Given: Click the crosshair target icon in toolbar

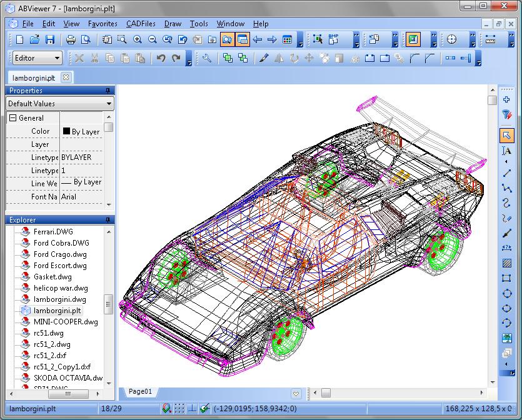Looking at the screenshot, I should tap(451, 39).
